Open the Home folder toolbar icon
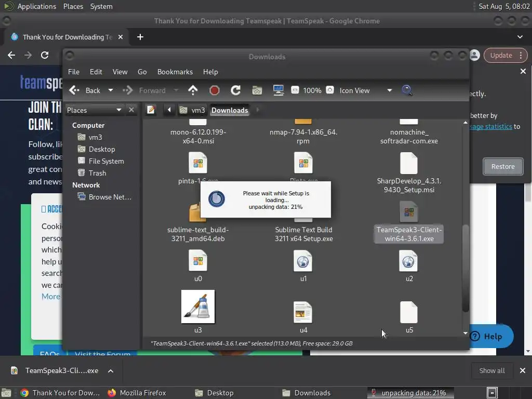Viewport: 532px width, 399px height. [257, 90]
